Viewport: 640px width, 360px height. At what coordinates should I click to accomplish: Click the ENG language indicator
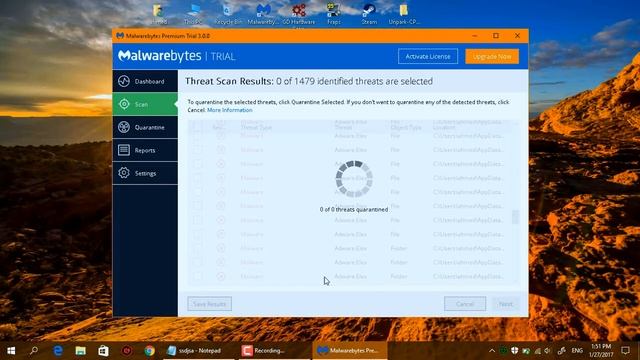click(x=577, y=351)
